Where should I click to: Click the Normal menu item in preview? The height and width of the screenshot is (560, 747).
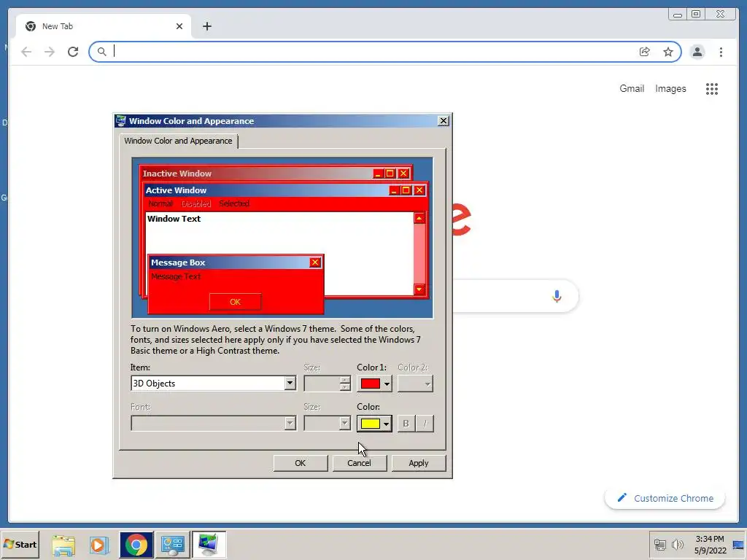[x=160, y=204]
